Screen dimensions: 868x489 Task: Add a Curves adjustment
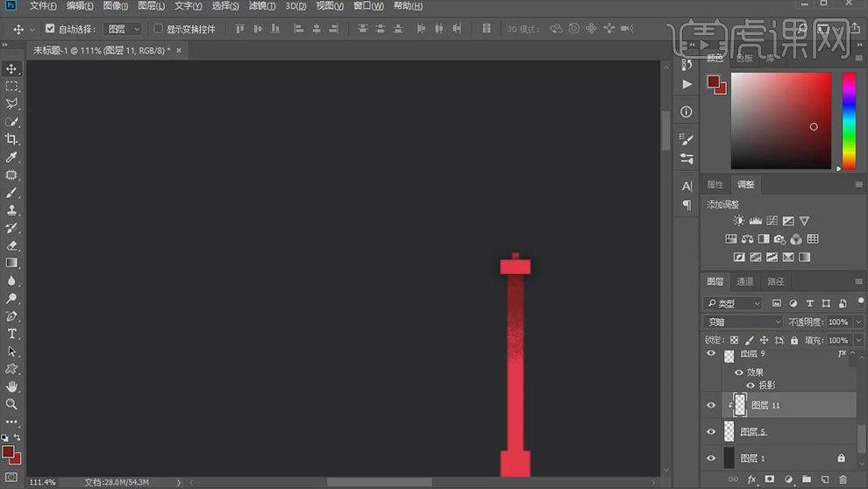(772, 221)
